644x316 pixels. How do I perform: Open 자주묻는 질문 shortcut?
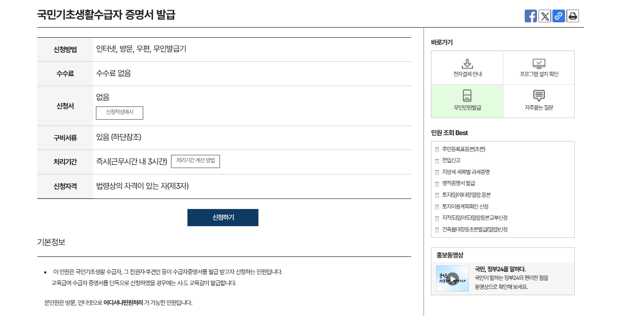(x=539, y=101)
